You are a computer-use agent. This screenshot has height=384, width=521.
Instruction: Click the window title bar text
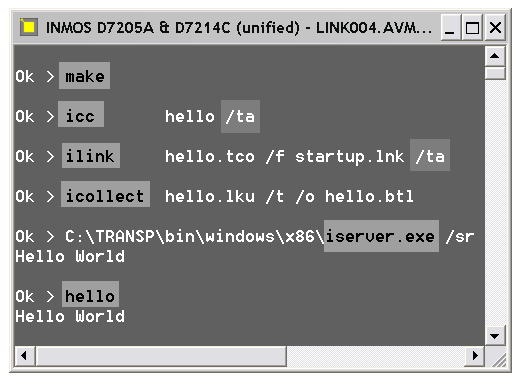(x=239, y=27)
